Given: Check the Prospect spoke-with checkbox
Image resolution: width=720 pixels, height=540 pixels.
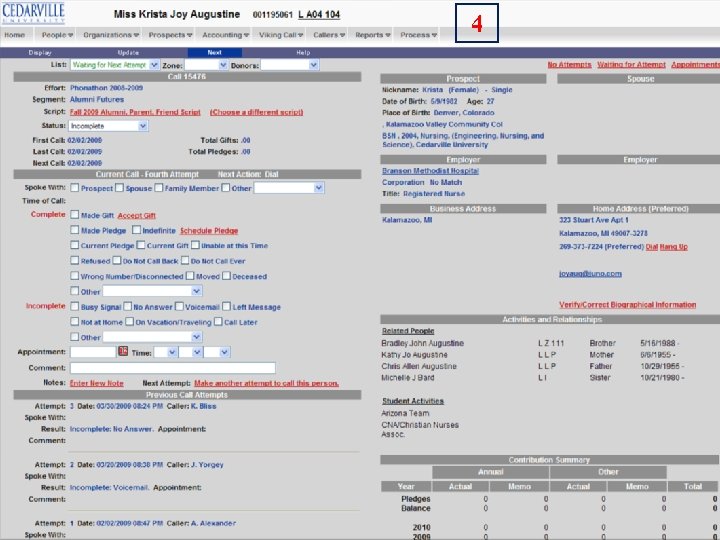Looking at the screenshot, I should (x=74, y=188).
